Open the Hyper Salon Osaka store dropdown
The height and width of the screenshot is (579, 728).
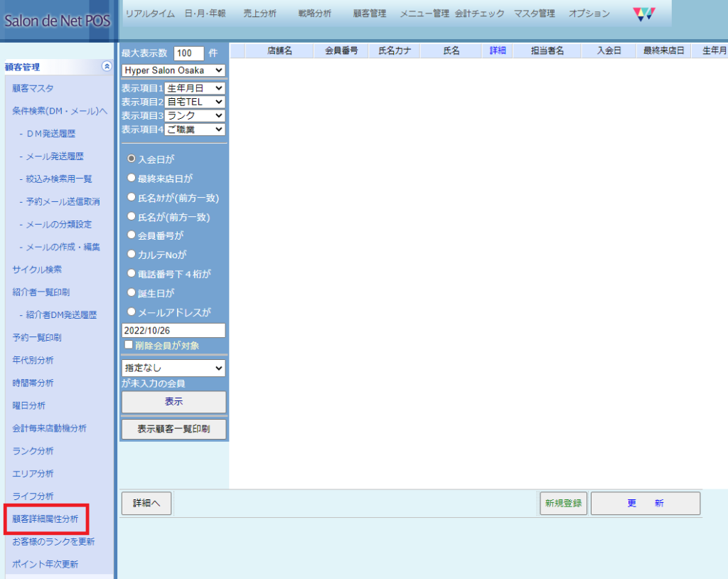point(173,70)
